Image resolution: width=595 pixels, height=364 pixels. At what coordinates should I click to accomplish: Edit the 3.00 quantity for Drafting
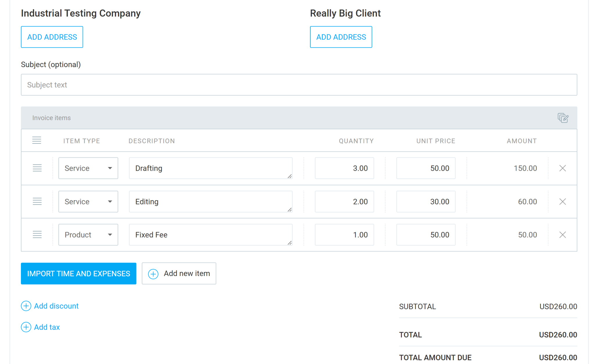(344, 168)
